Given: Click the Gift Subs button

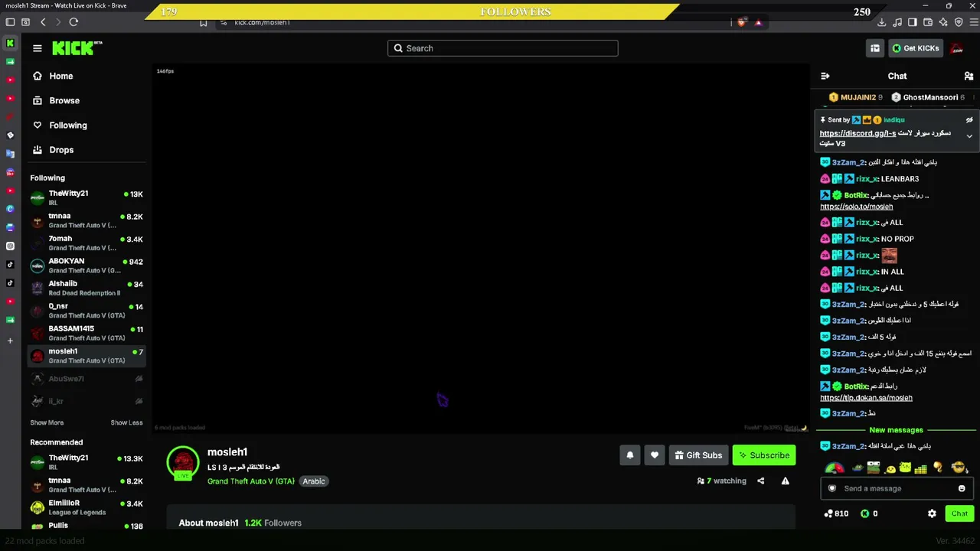Looking at the screenshot, I should coord(698,455).
